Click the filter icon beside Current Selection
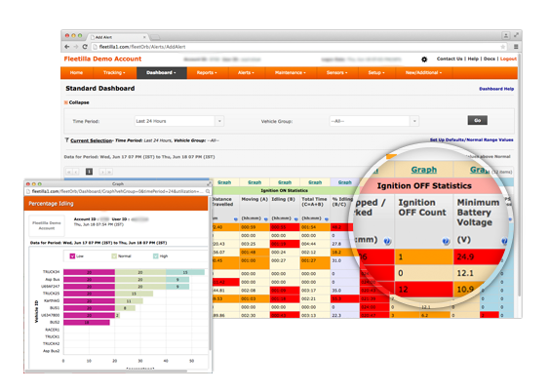550x392 pixels. pyautogui.click(x=66, y=139)
